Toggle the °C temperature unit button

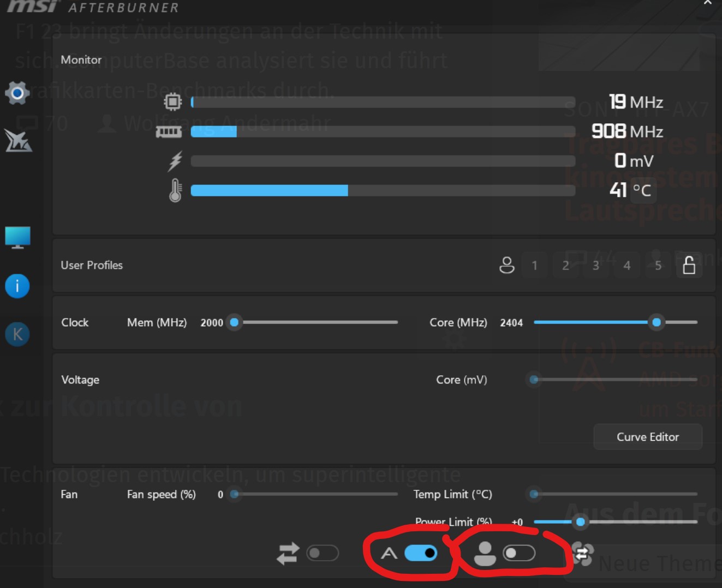point(642,190)
